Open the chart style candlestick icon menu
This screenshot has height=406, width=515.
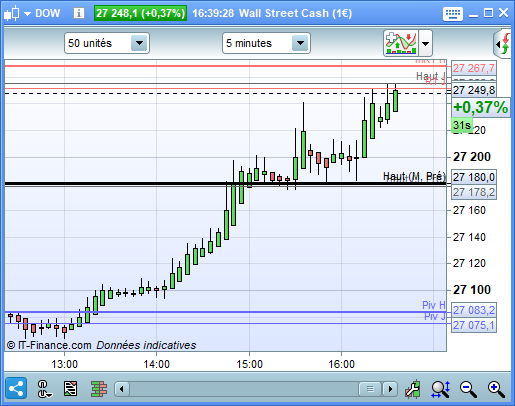pos(12,14)
